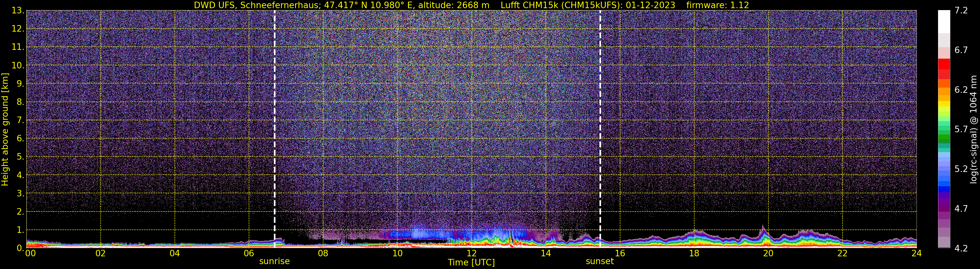Screen dimensions: 980x269
Task: Click the 'Time [UTC]' axis title
Action: [471, 262]
